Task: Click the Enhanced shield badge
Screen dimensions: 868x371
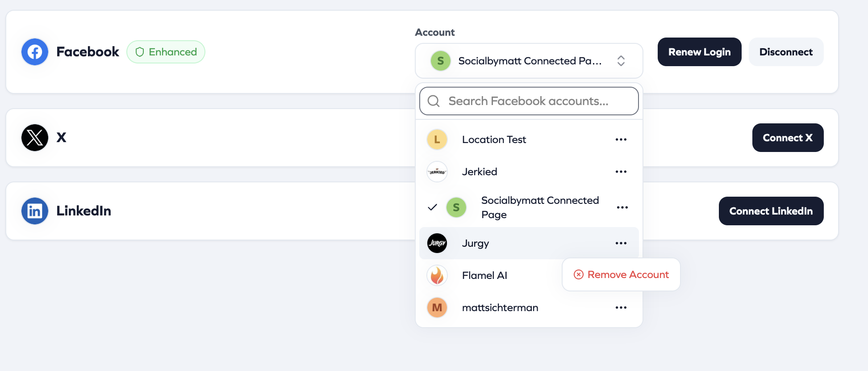Action: [x=166, y=52]
